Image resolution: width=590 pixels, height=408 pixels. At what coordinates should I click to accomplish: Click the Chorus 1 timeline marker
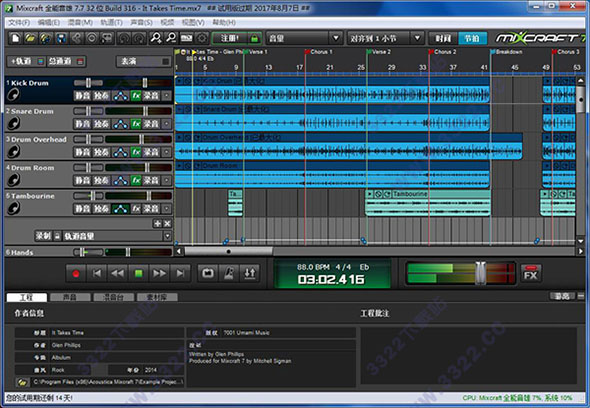coord(318,52)
